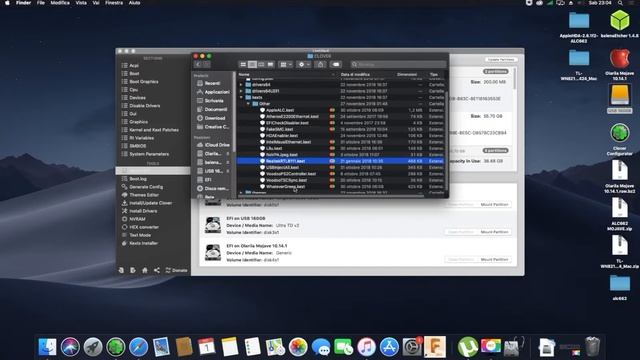
Task: Open Finder action gear dropdown
Action: pyautogui.click(x=304, y=64)
